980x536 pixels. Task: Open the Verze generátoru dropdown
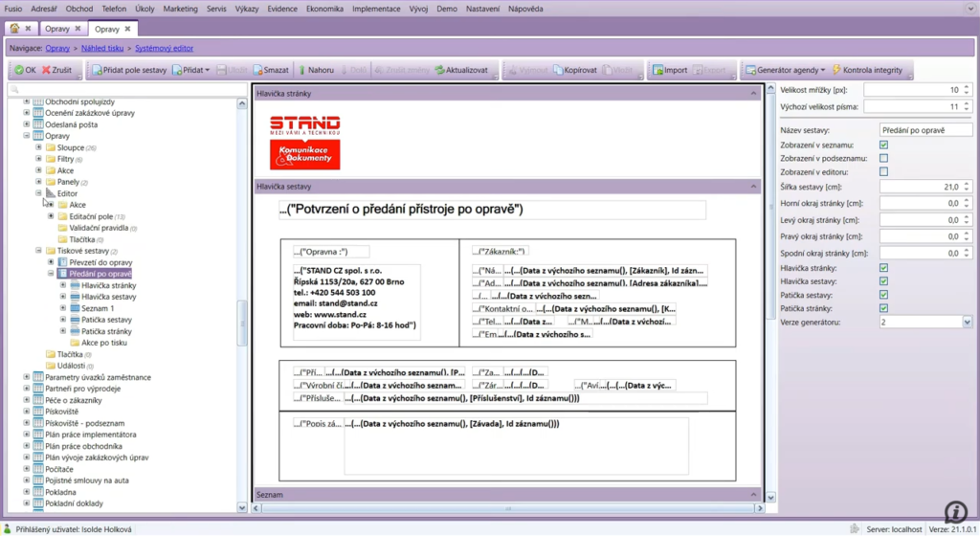point(966,323)
